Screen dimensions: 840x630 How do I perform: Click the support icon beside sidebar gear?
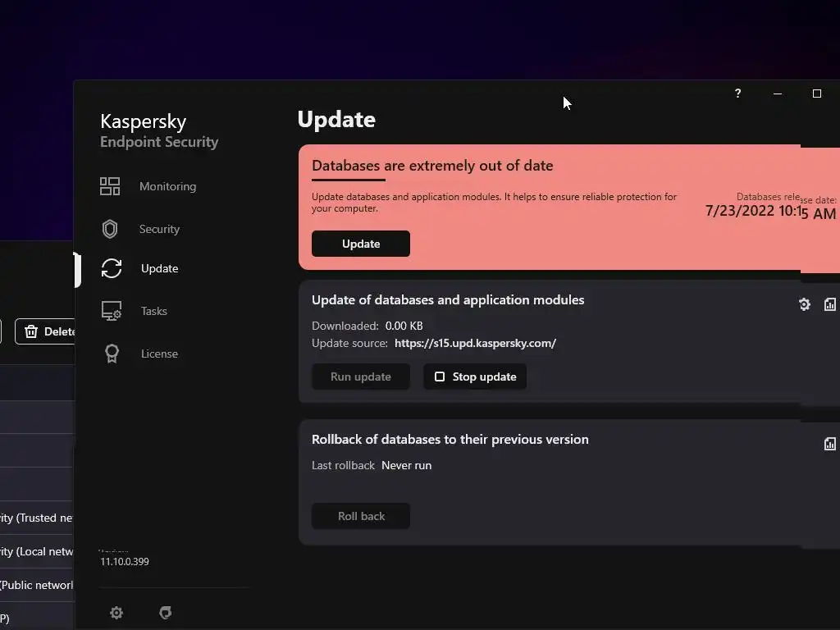pos(166,612)
